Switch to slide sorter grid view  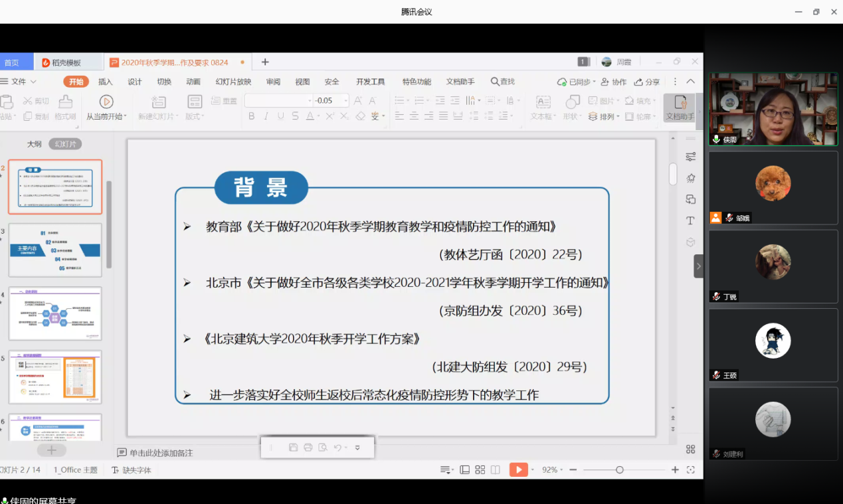click(480, 469)
